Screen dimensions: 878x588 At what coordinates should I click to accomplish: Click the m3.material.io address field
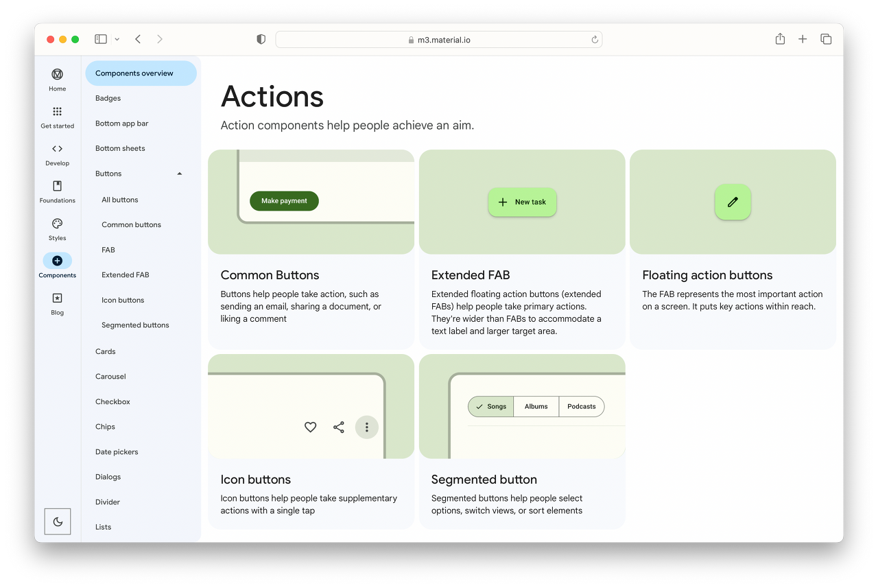439,40
